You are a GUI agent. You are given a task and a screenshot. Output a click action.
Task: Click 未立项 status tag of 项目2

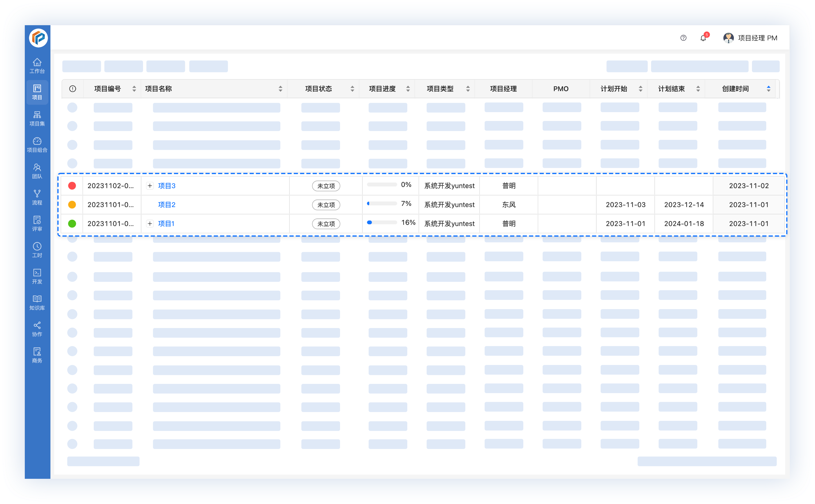(x=326, y=205)
